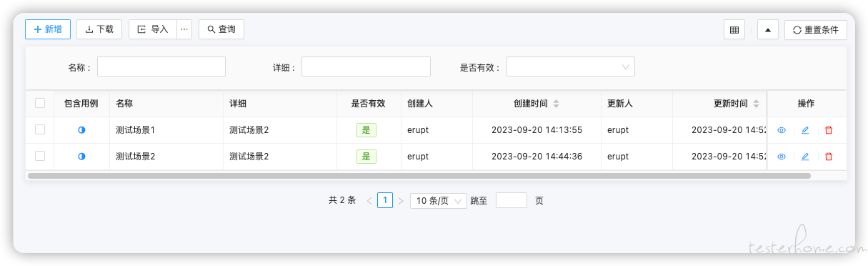Click the 操作 column header
The width and height of the screenshot is (868, 266).
(806, 104)
